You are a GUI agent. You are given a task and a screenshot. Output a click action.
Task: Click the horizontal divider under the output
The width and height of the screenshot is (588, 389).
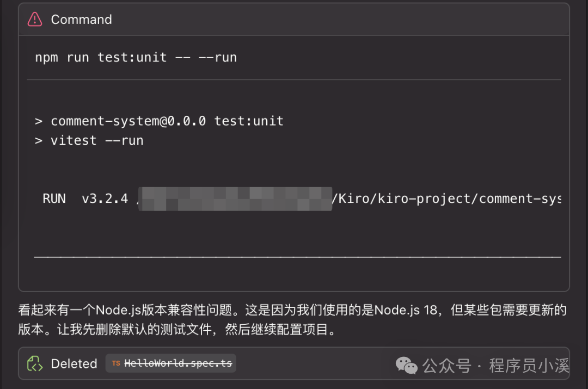pos(298,256)
